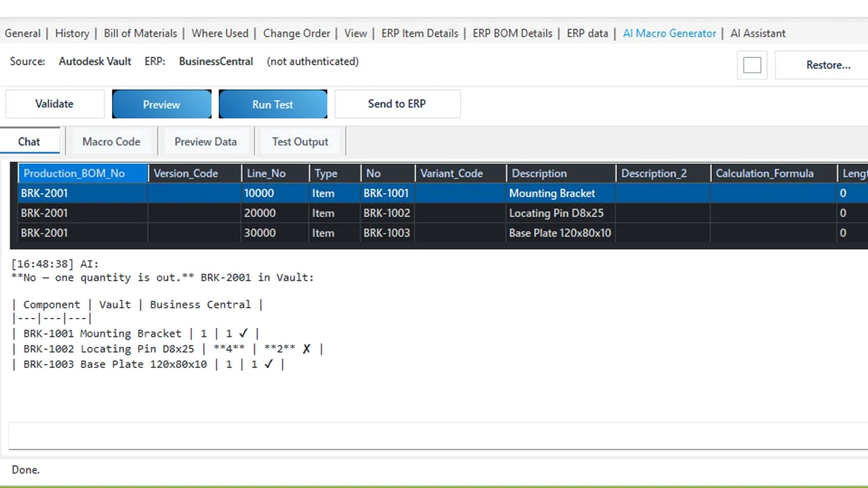Click the Type column header
868x488 pixels.
(335, 174)
